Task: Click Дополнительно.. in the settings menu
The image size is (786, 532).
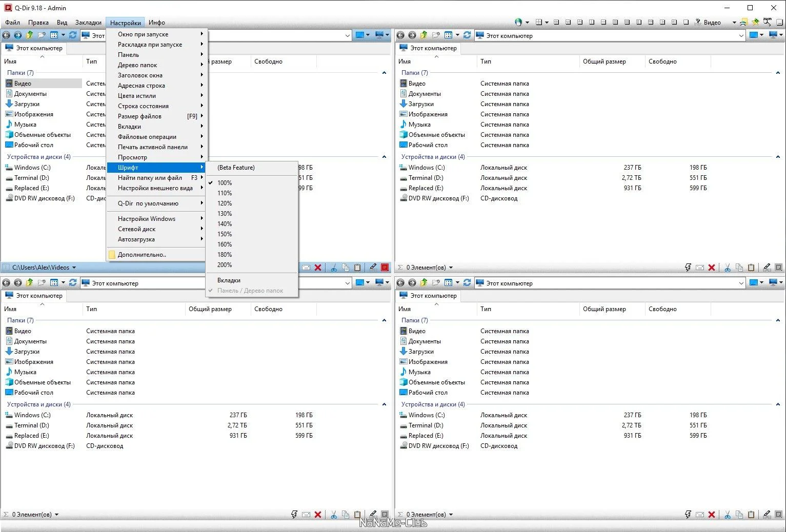Action: (142, 255)
